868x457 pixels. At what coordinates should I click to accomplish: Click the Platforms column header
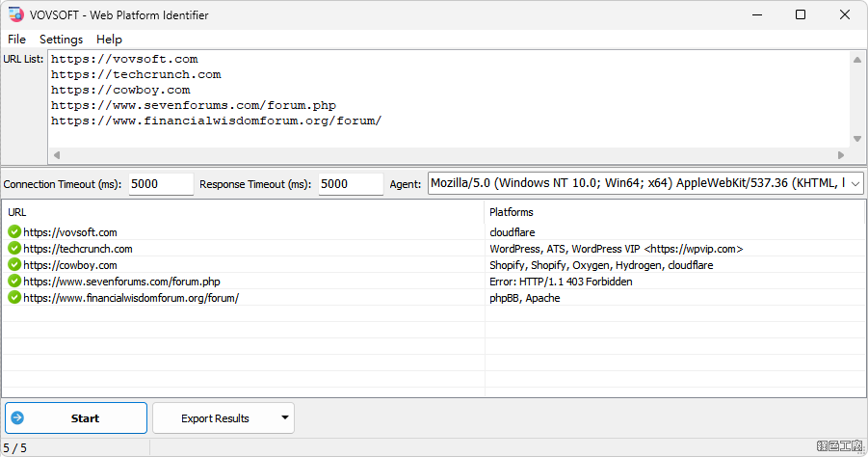pos(674,212)
